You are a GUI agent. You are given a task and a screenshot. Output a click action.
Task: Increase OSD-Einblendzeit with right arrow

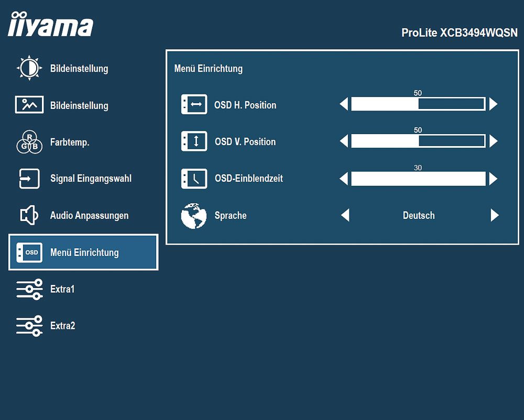point(493,179)
